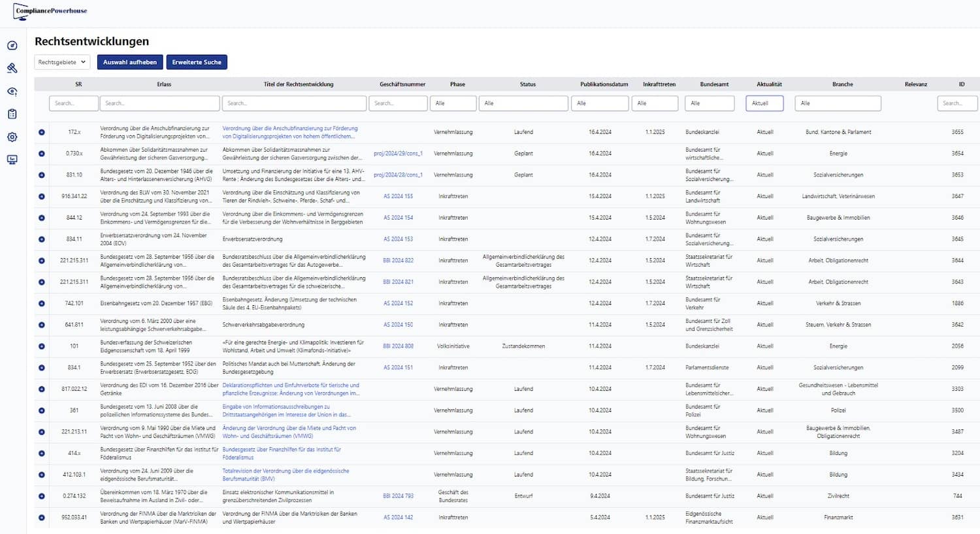Open the Phase filter dropdown
The width and height of the screenshot is (980, 534).
click(x=453, y=103)
